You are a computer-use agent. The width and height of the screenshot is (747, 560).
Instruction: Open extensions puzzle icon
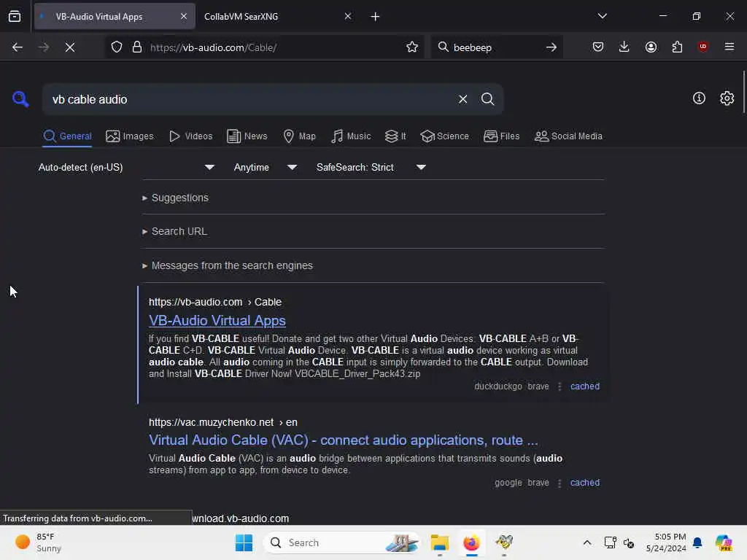pos(677,47)
